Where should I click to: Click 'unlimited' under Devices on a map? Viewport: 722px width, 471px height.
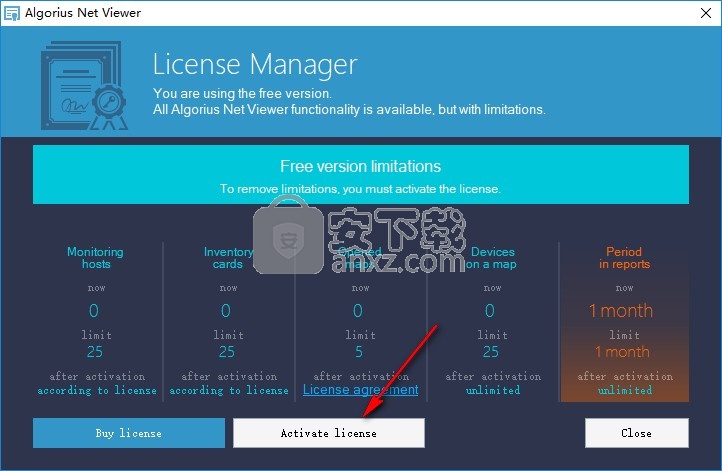click(493, 390)
